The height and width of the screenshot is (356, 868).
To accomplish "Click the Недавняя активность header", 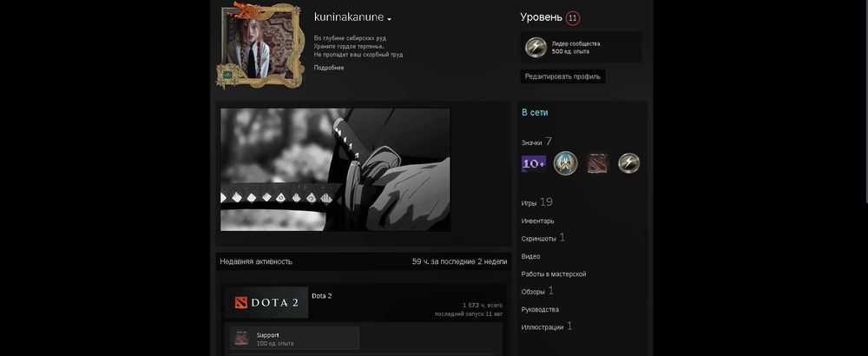I will click(x=256, y=261).
